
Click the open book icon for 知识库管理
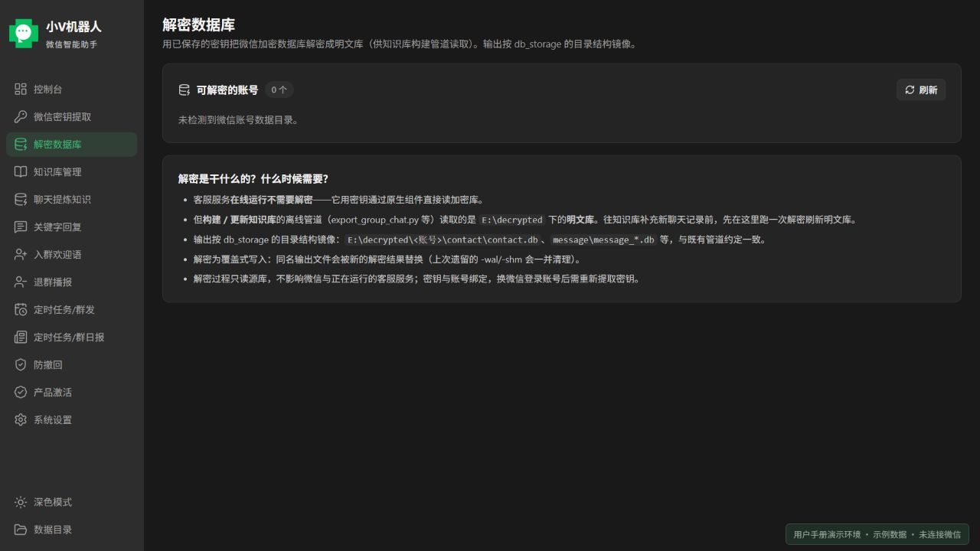pos(21,172)
